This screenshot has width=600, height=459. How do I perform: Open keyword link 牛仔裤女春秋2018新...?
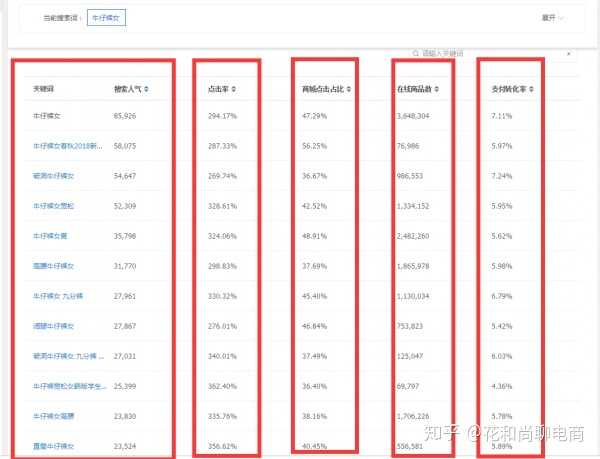coord(68,146)
